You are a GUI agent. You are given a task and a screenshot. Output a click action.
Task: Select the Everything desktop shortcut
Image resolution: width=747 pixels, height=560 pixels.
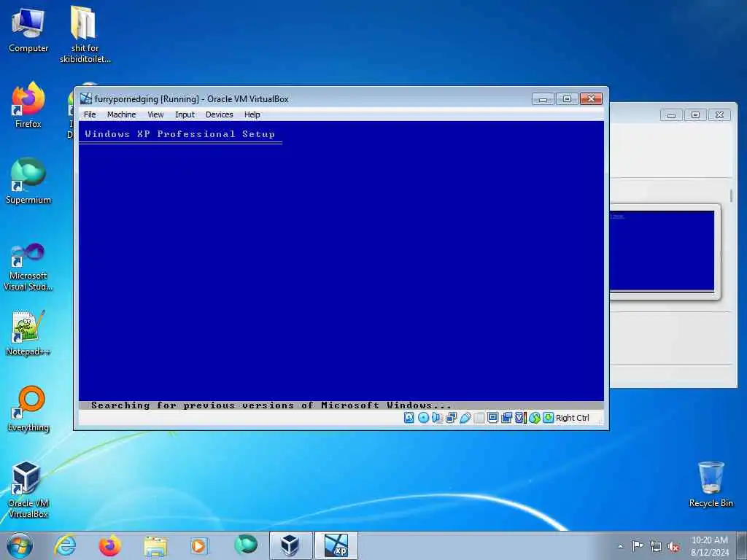point(28,410)
